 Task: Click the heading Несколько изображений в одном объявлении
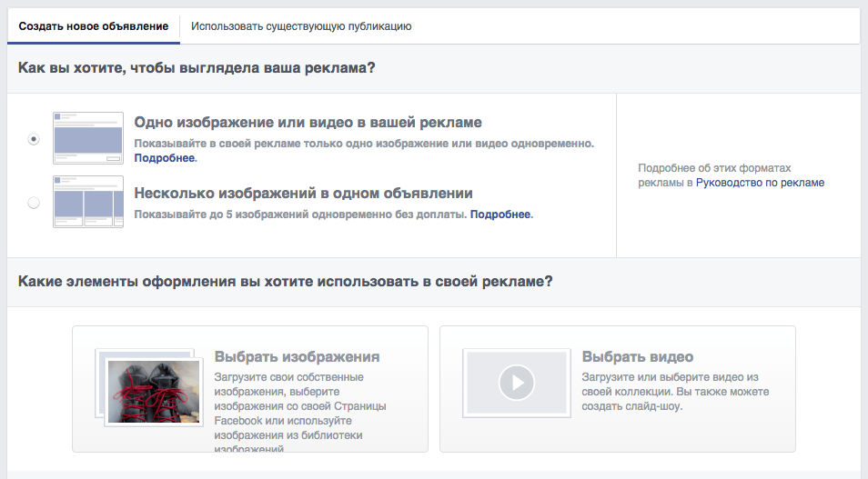click(x=303, y=193)
